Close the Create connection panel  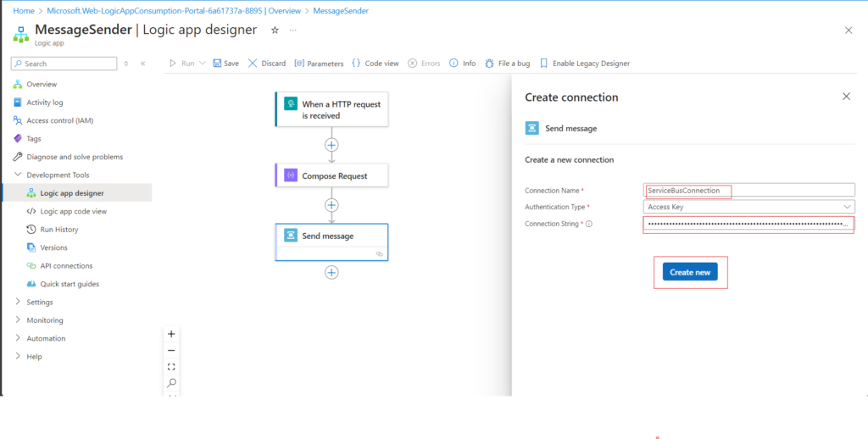click(846, 97)
